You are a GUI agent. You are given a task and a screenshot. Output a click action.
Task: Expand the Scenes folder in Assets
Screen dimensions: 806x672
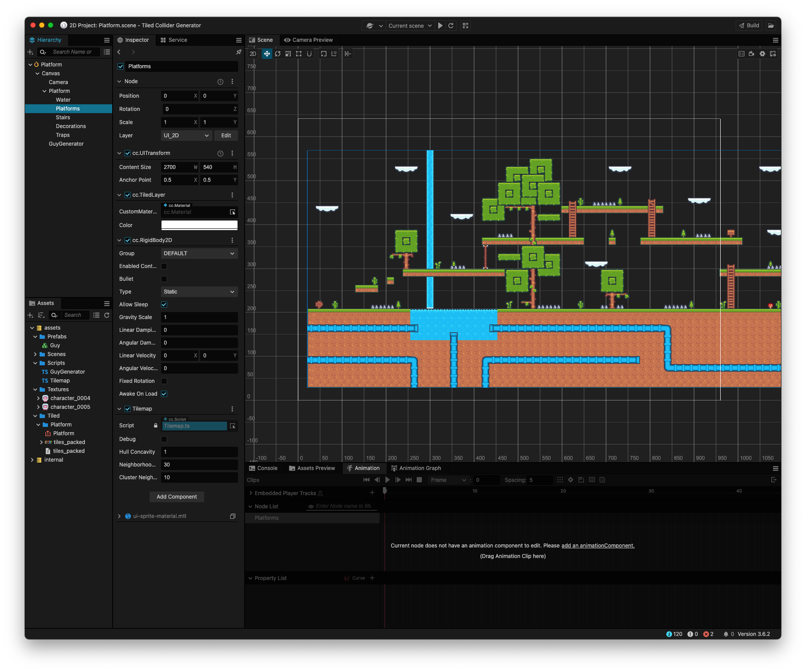pyautogui.click(x=35, y=354)
